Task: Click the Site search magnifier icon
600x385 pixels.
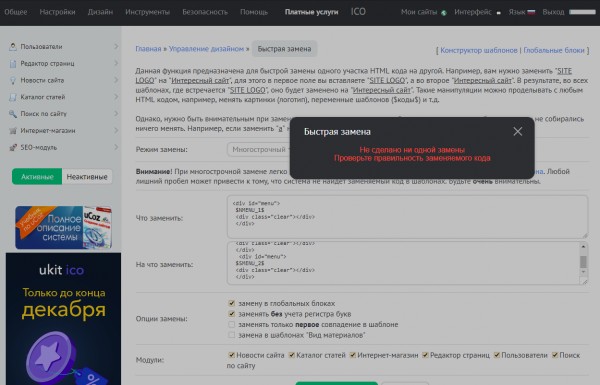Action: click(13, 114)
